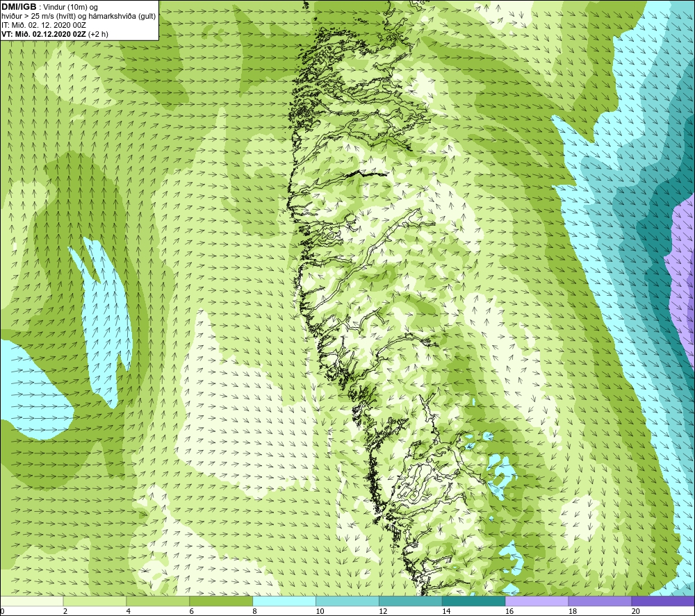Viewport: 695px width, 616px height.
Task: Click the 10–12 m/s teal legend swatch
Action: pyautogui.click(x=347, y=601)
